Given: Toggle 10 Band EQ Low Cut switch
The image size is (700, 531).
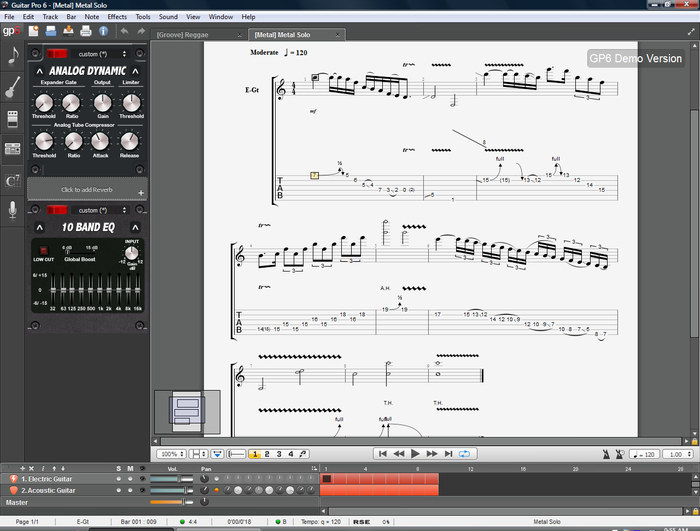Looking at the screenshot, I should 43,250.
